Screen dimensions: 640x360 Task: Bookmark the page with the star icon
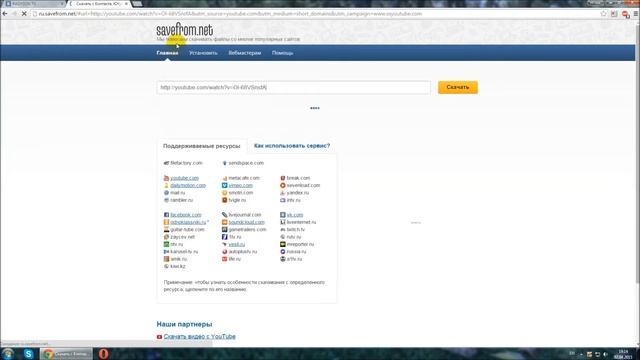click(604, 13)
